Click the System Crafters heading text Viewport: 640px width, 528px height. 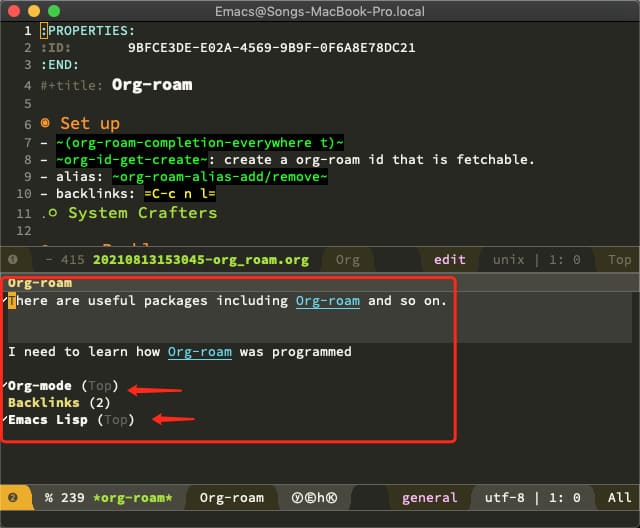(x=142, y=213)
